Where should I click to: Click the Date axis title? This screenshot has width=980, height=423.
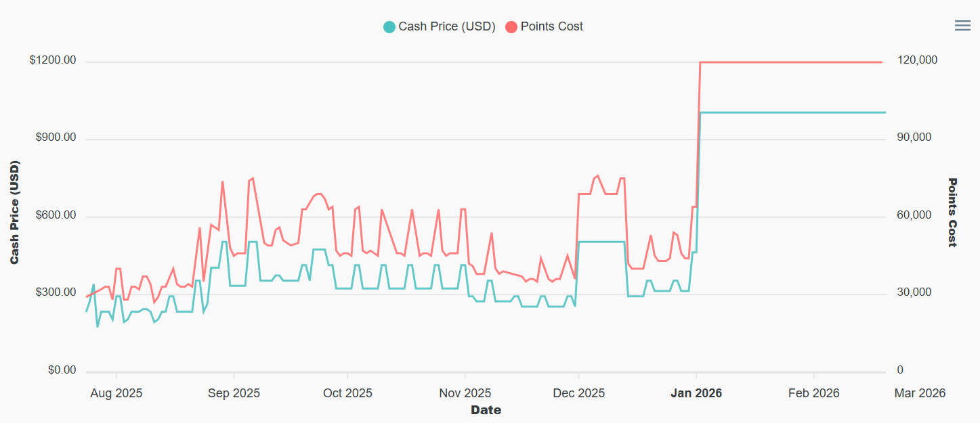(486, 410)
